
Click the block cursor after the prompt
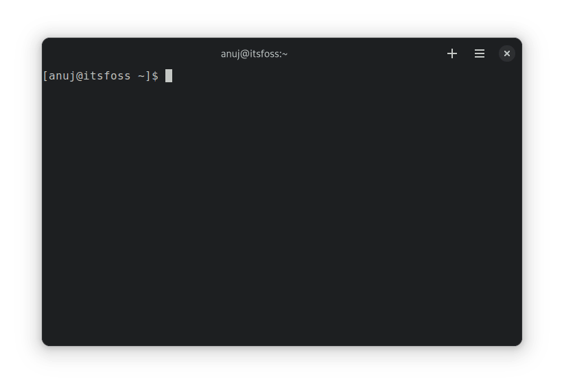pos(169,76)
